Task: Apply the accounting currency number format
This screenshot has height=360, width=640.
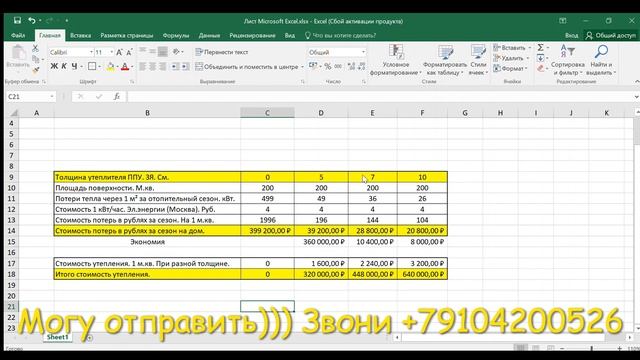Action: coord(313,66)
